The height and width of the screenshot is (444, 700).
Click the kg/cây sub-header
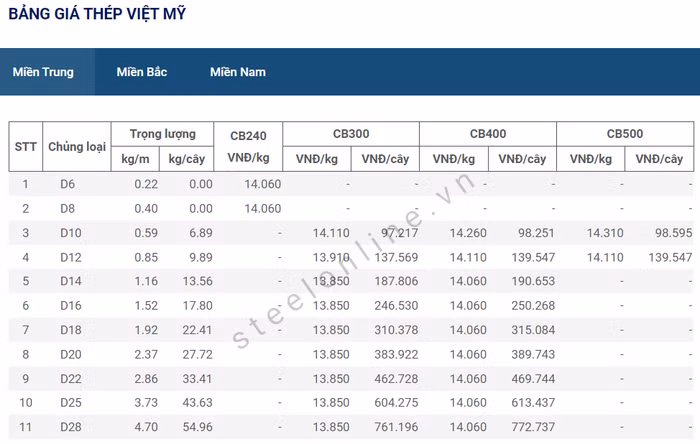point(190,159)
